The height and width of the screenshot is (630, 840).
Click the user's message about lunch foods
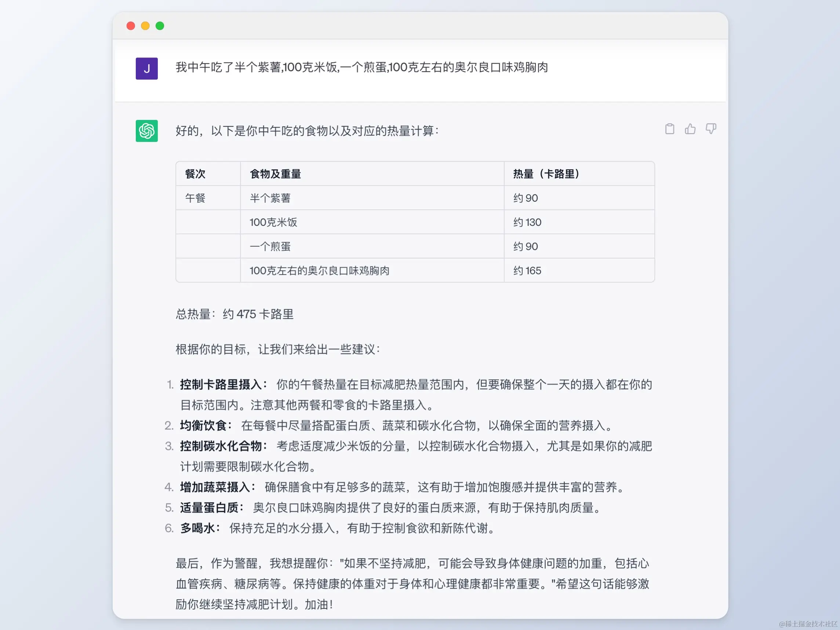click(x=361, y=67)
